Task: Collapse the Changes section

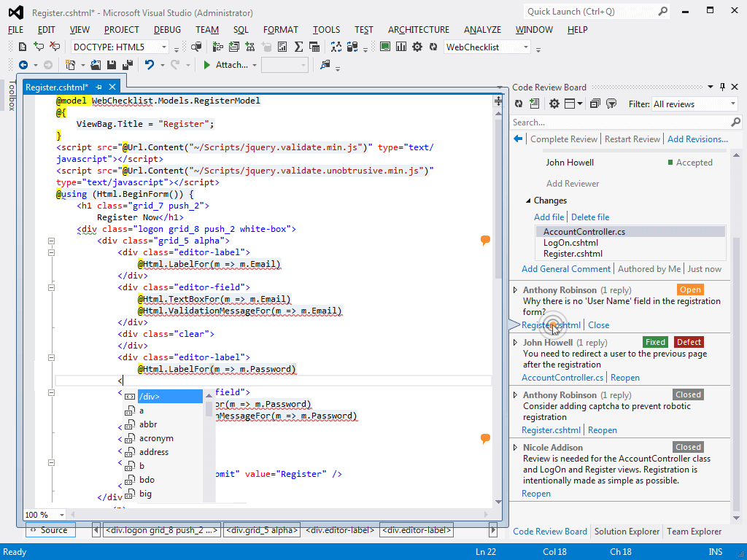Action: [527, 201]
